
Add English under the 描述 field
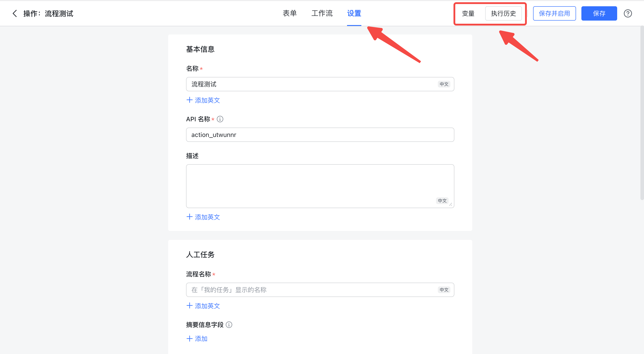point(203,217)
